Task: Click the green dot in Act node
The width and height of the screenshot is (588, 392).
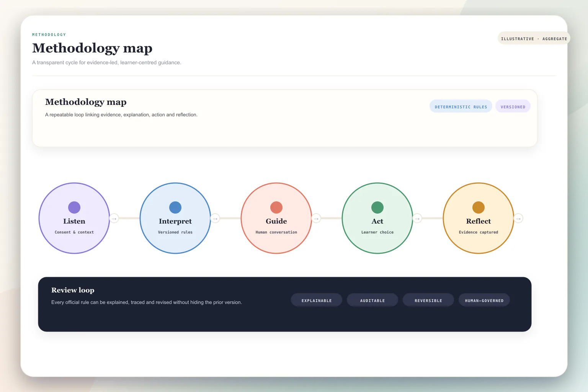Action: tap(377, 207)
